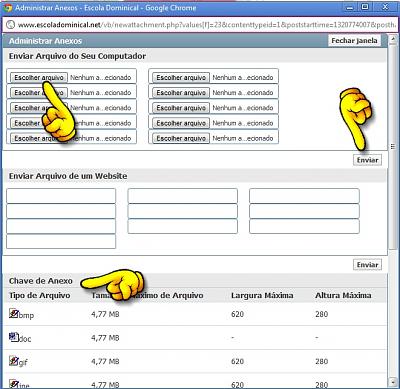
Task: Click the Fechar Janela button
Action: tap(354, 41)
